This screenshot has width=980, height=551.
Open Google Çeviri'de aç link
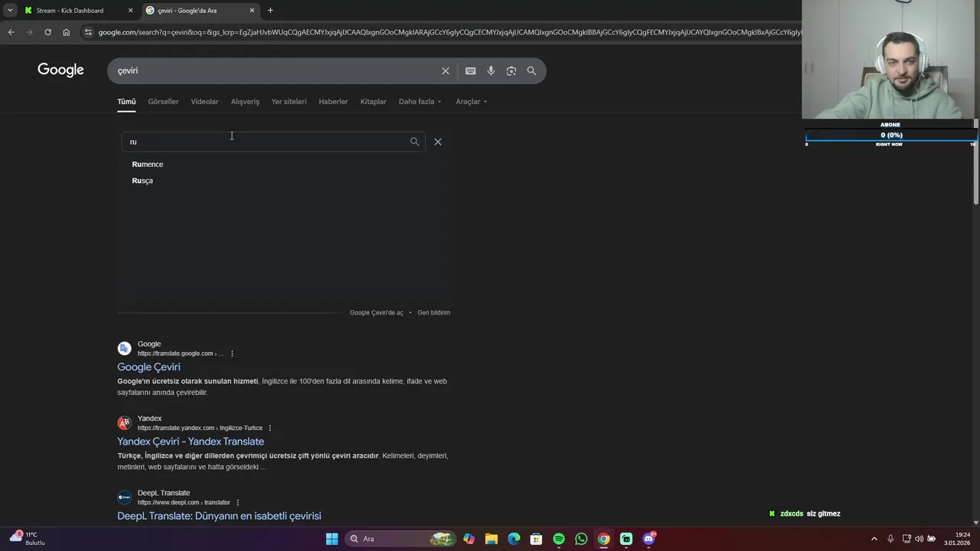click(376, 313)
